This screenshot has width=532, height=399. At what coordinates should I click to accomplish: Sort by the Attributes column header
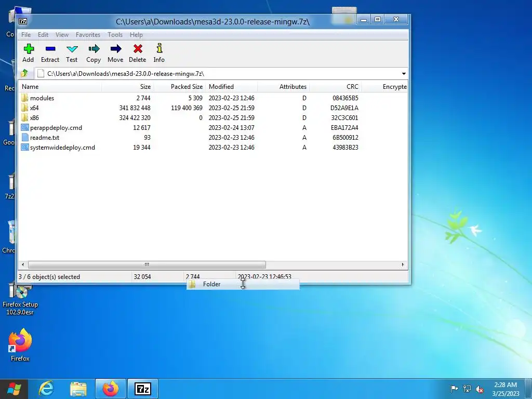tap(283, 87)
